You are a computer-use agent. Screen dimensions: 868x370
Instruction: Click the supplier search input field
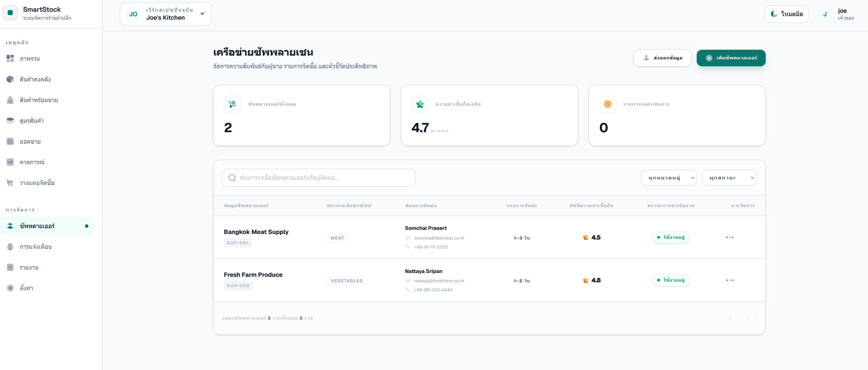[318, 177]
